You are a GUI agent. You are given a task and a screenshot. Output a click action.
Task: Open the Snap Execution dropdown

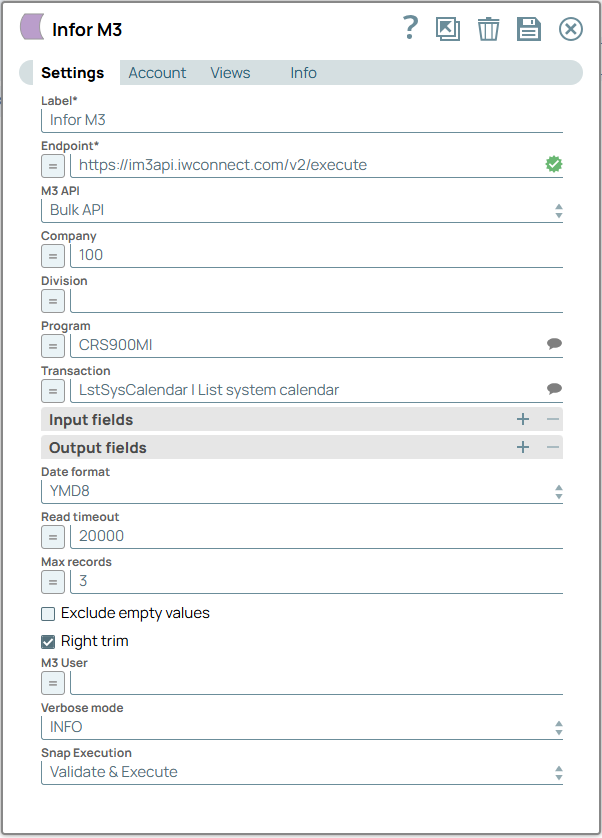coord(556,771)
